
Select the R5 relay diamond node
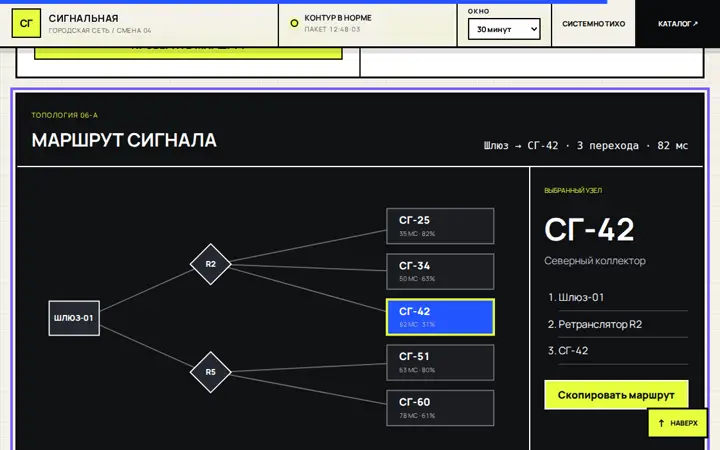click(x=210, y=372)
